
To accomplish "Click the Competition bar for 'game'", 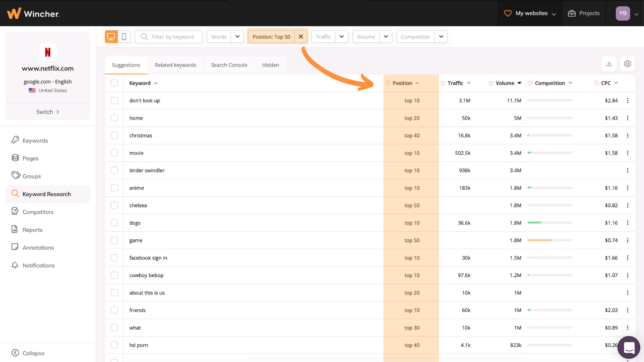I will point(550,240).
